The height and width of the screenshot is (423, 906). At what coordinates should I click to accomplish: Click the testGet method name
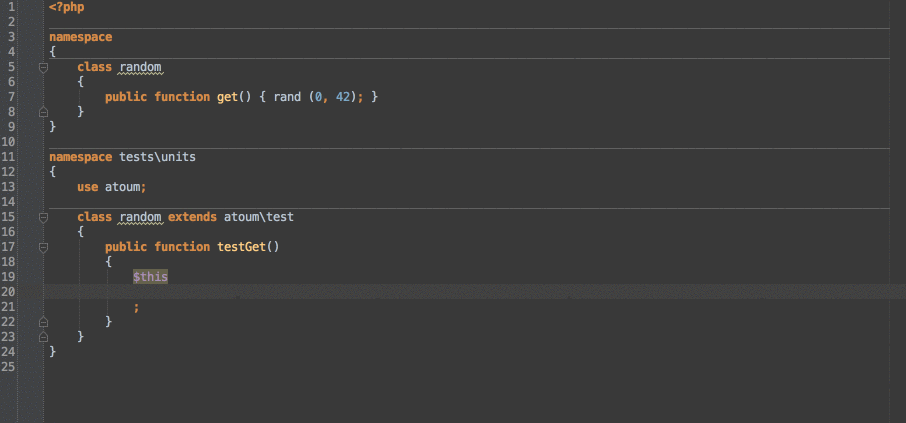[242, 247]
